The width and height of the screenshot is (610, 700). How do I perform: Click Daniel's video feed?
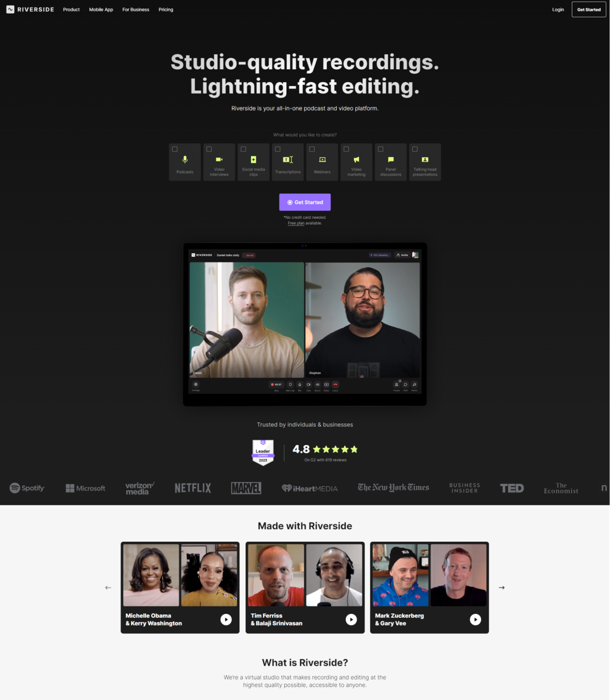click(x=247, y=319)
